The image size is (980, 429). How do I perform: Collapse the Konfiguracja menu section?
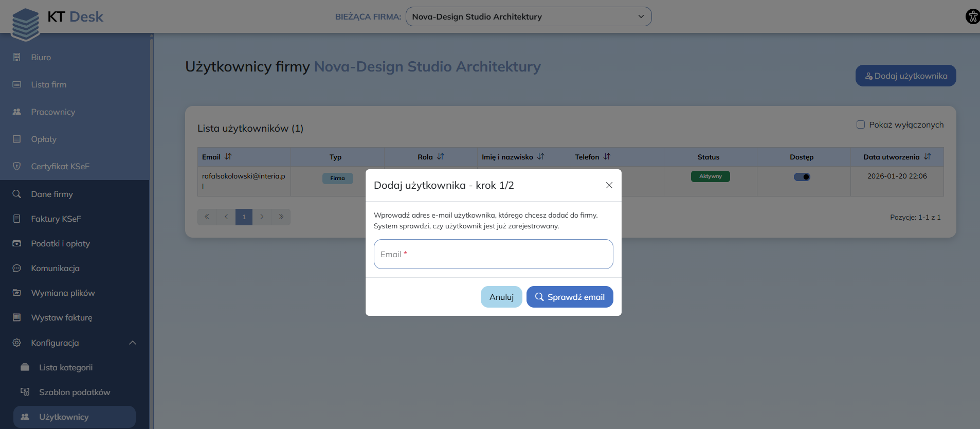pyautogui.click(x=133, y=343)
